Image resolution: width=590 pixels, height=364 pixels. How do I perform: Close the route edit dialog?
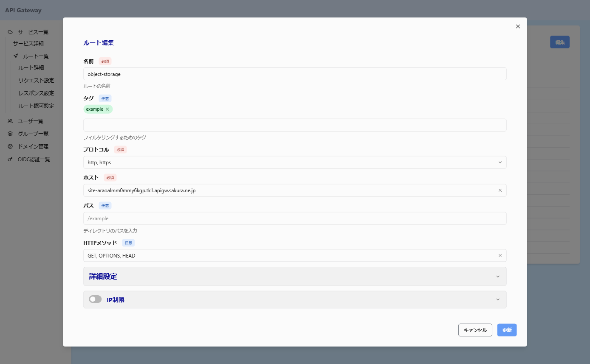(518, 26)
